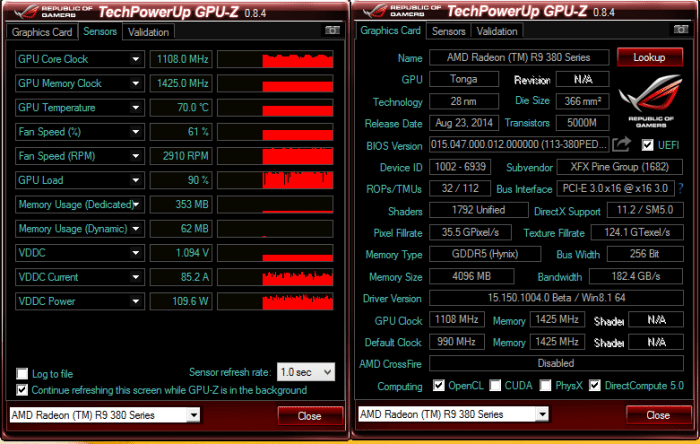This screenshot has width=700, height=444.
Task: Click the Name field AMD Radeon R9 380 Series
Action: [519, 57]
